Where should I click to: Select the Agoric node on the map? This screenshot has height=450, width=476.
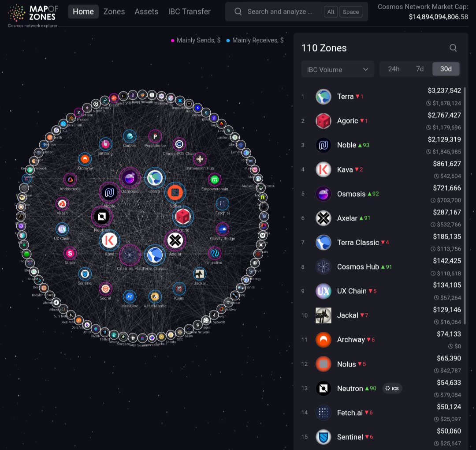click(183, 216)
